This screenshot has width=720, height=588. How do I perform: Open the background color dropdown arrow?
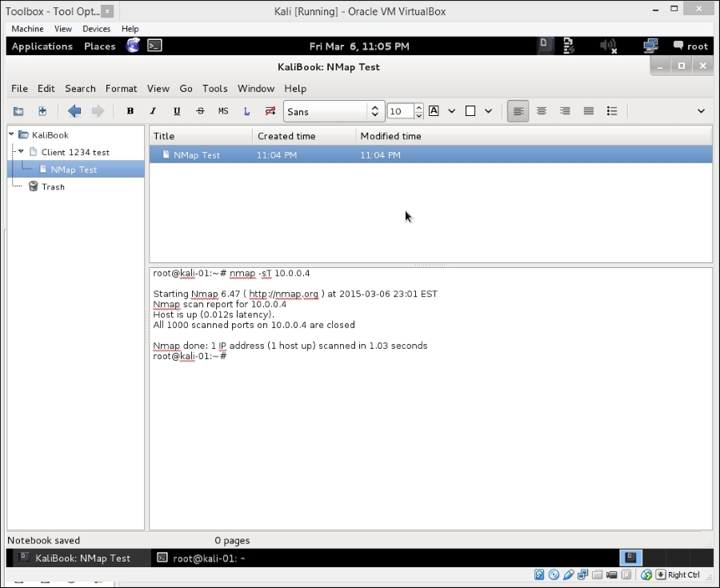tap(488, 111)
